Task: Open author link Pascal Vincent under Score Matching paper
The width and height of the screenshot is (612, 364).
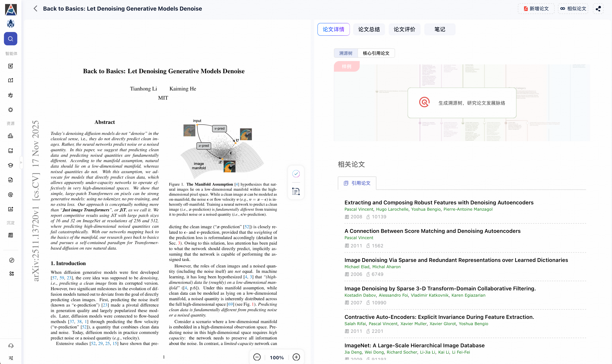Action: [x=359, y=238]
